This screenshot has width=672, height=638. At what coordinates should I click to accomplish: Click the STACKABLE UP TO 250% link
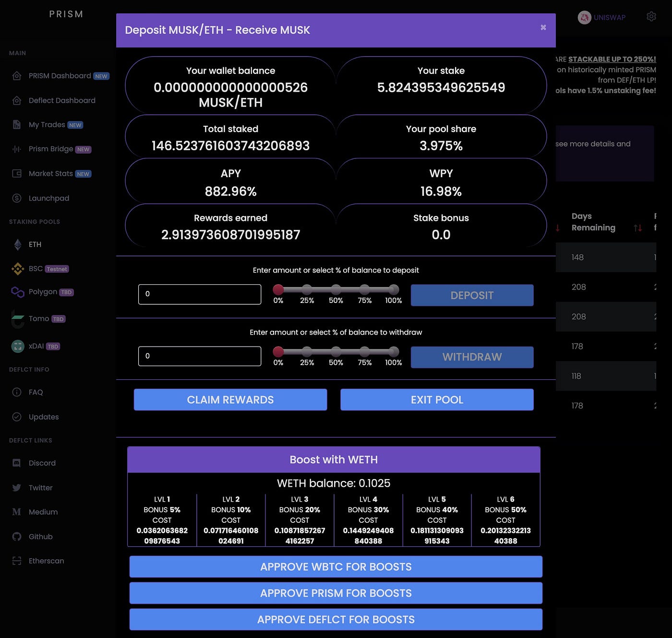click(612, 59)
